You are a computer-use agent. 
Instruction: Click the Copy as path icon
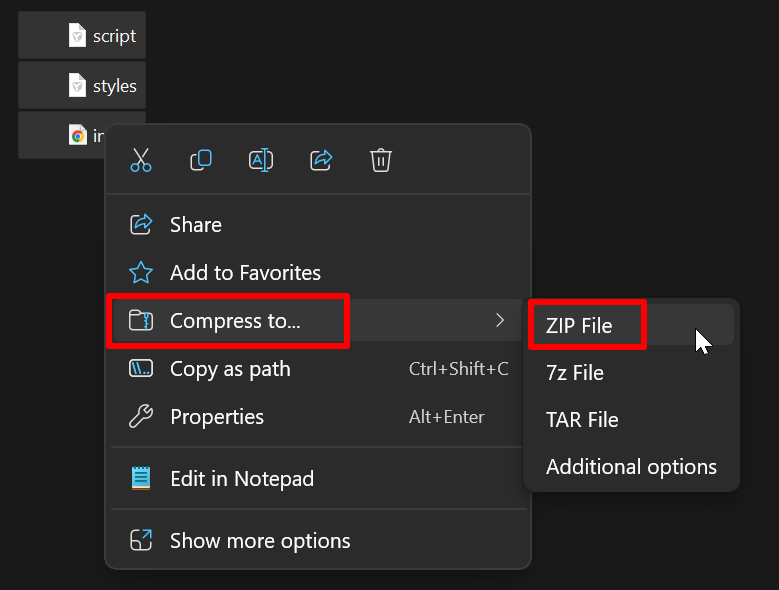(142, 369)
